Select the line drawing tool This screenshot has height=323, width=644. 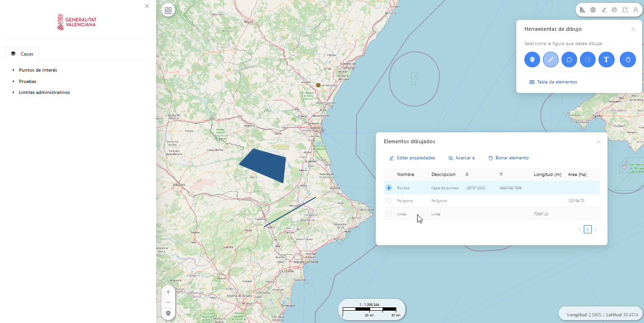(x=551, y=60)
